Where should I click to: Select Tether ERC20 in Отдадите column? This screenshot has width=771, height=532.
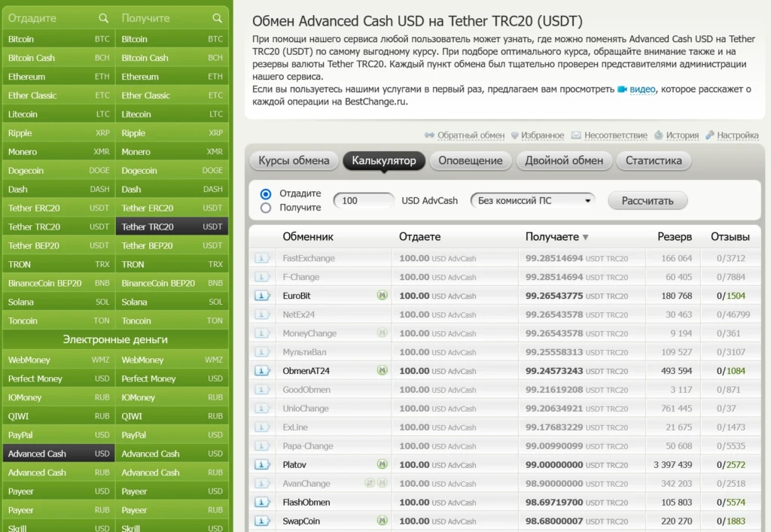point(59,208)
